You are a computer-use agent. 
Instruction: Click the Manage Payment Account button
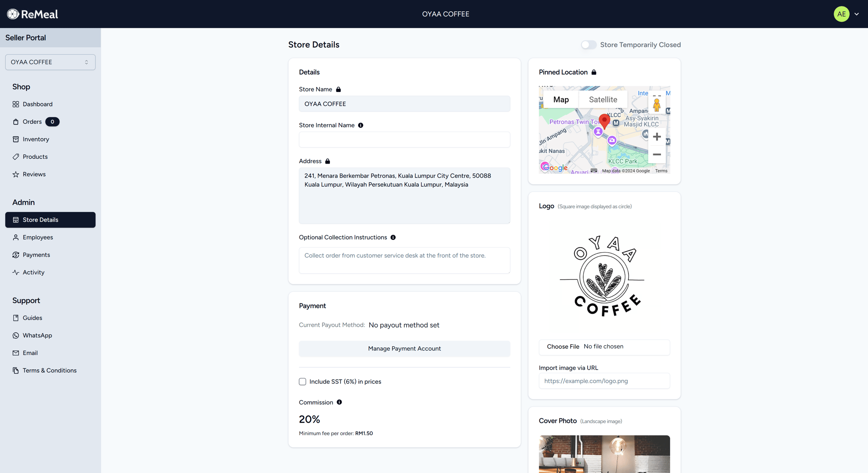coord(404,348)
